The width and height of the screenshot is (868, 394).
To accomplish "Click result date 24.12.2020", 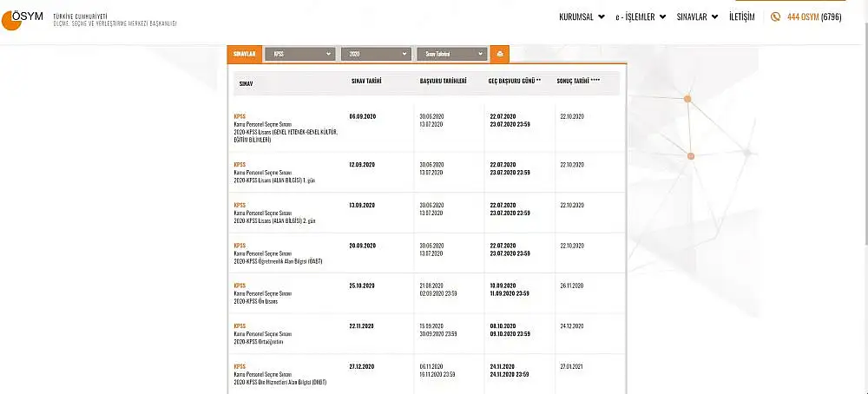I will [572, 326].
